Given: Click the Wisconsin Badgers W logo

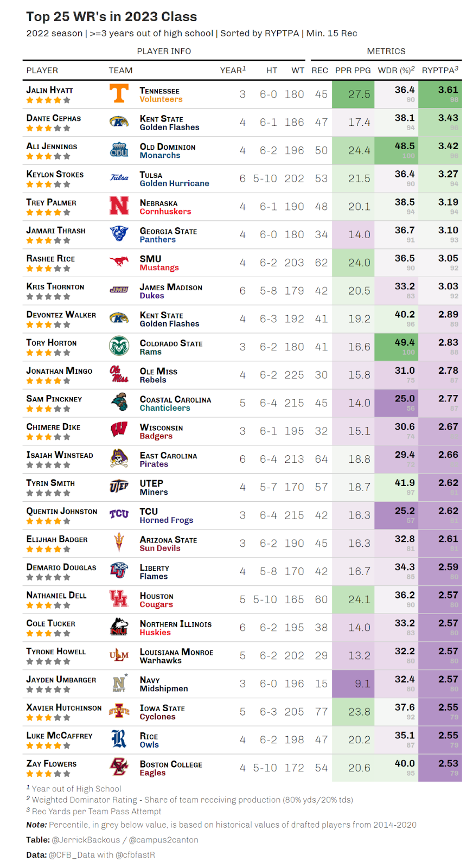Looking at the screenshot, I should click(x=119, y=430).
